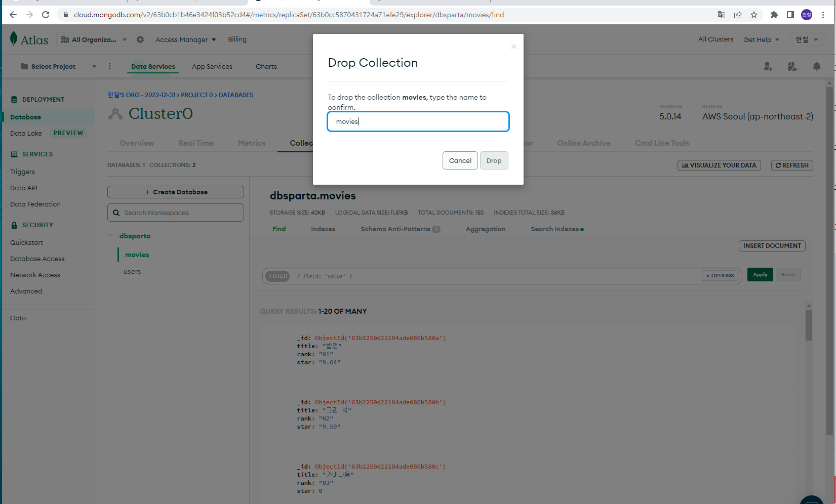Open the notifications bell

tap(817, 66)
